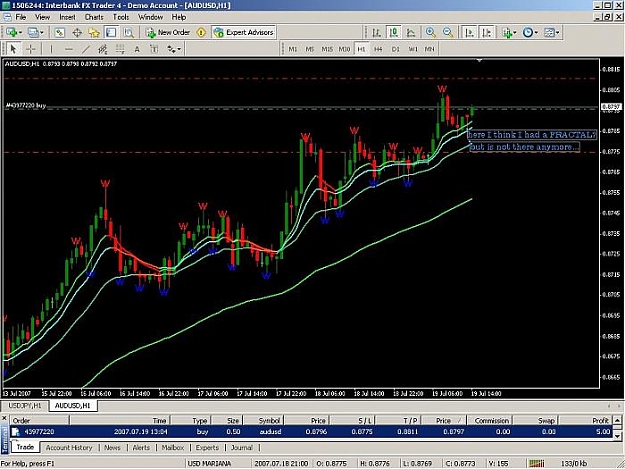The height and width of the screenshot is (469, 625).
Task: Select the M1 timeframe
Action: pyautogui.click(x=293, y=49)
